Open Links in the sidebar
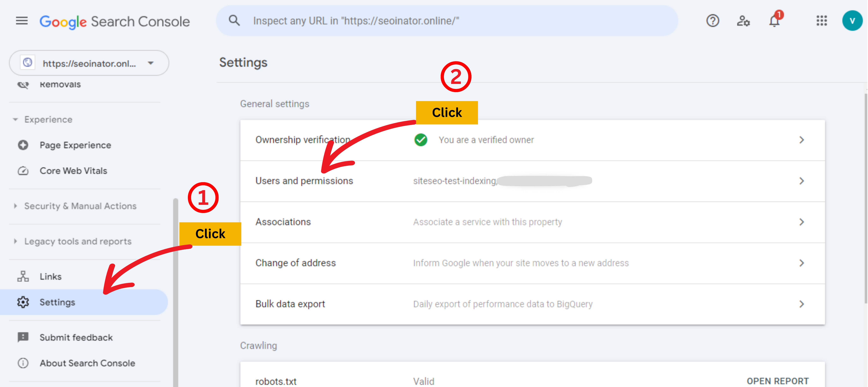The height and width of the screenshot is (387, 868). pos(84,276)
